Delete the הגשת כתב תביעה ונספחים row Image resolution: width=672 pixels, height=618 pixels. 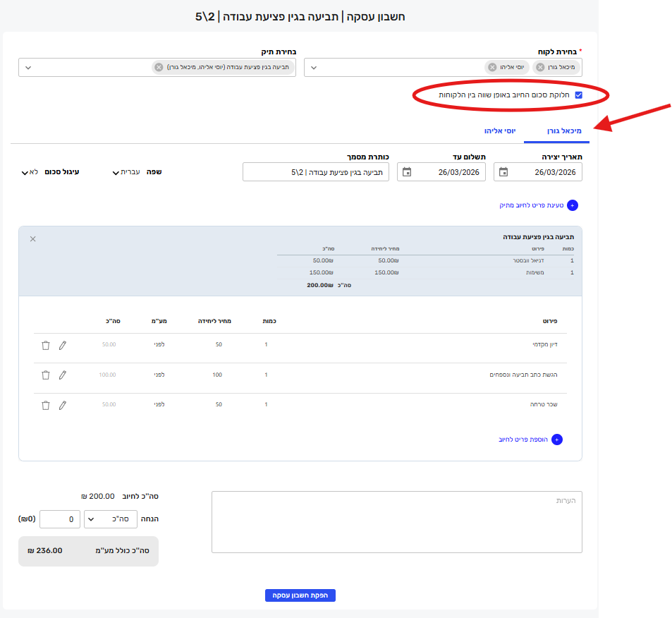pyautogui.click(x=46, y=375)
